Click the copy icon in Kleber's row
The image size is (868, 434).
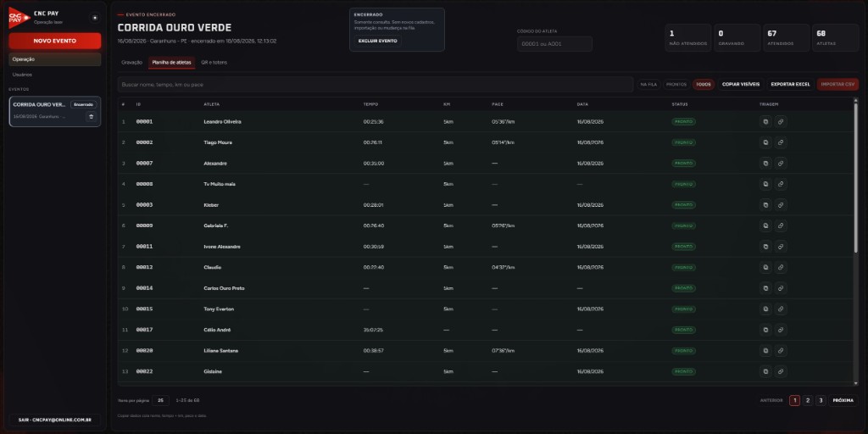point(765,205)
